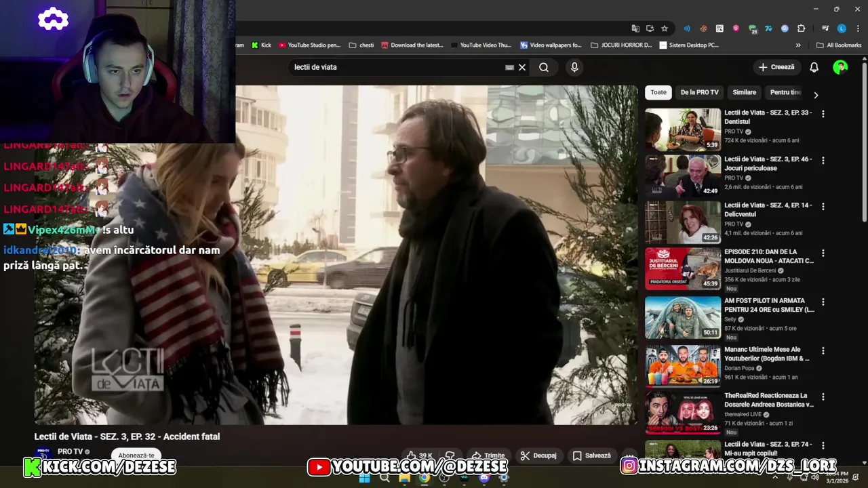Click the Abonează-te subscribe button
Screen dimensions: 868x488
tap(136, 455)
